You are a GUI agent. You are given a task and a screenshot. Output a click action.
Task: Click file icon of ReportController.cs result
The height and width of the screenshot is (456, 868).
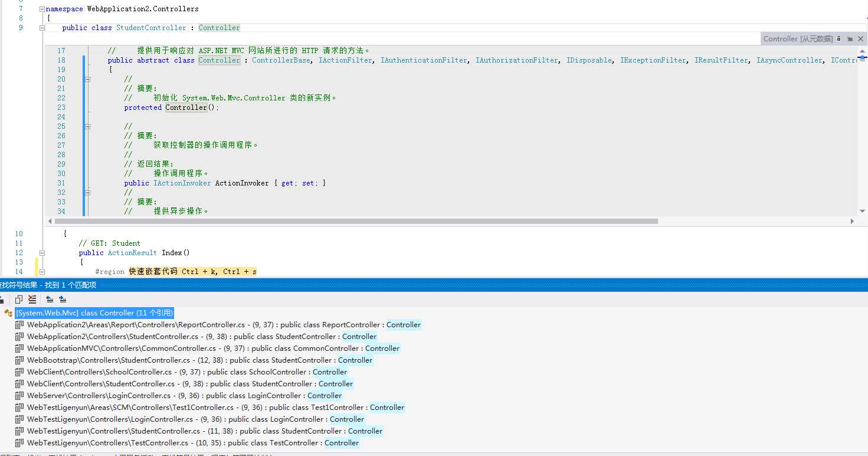tap(19, 325)
